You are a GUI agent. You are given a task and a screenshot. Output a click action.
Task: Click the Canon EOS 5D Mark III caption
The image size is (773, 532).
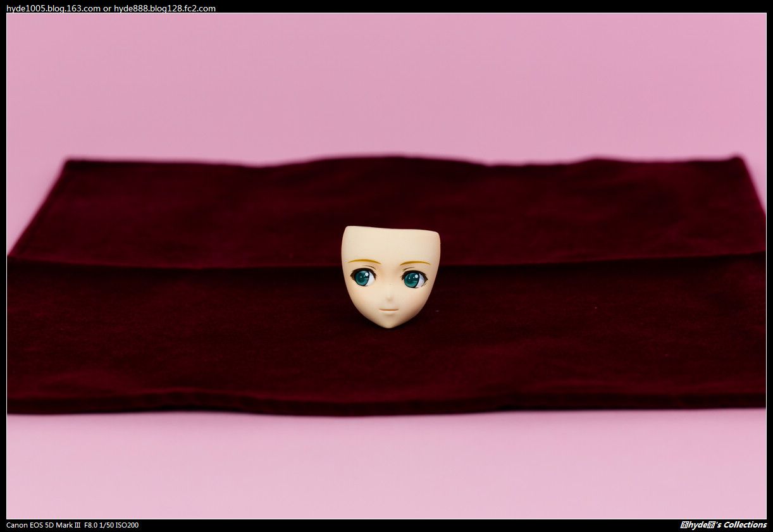tap(73, 525)
